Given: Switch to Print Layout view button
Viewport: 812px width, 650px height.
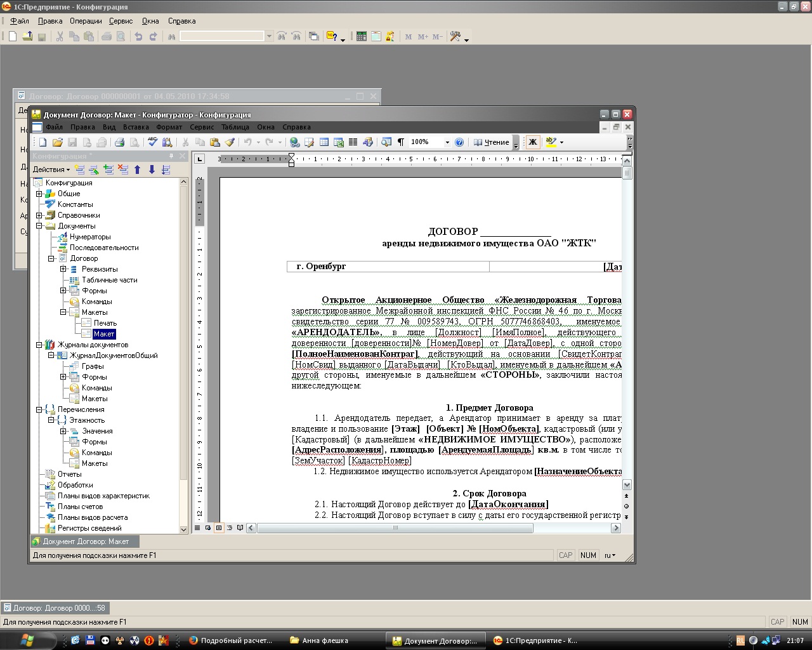Looking at the screenshot, I should pos(219,527).
